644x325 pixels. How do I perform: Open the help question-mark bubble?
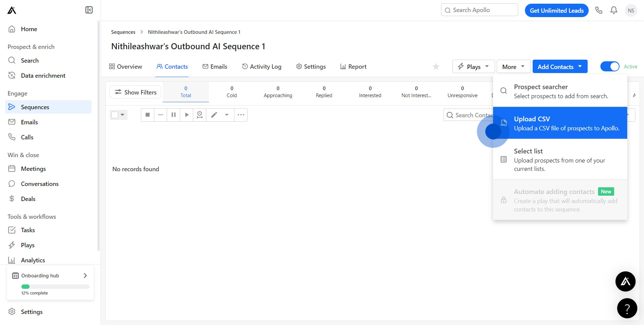tap(627, 308)
